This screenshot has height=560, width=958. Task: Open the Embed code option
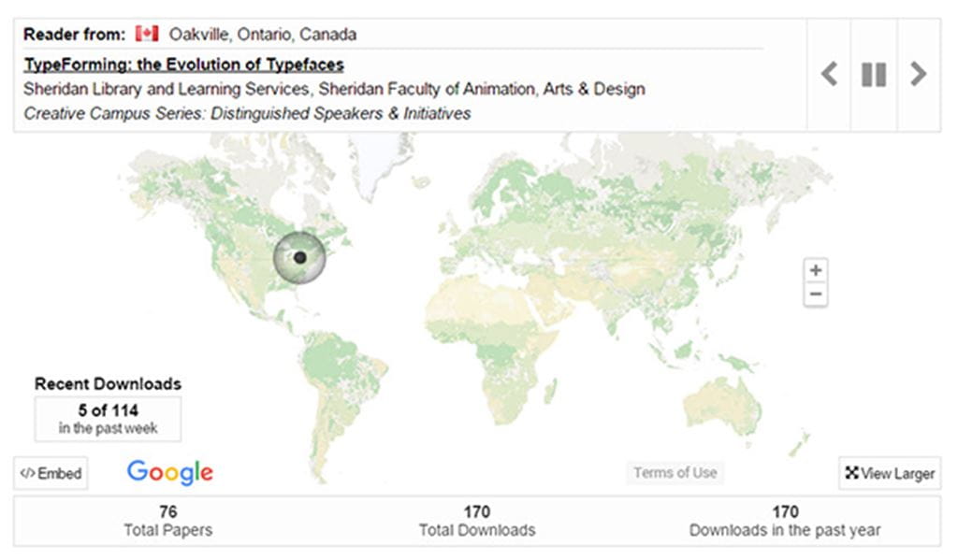[x=51, y=473]
